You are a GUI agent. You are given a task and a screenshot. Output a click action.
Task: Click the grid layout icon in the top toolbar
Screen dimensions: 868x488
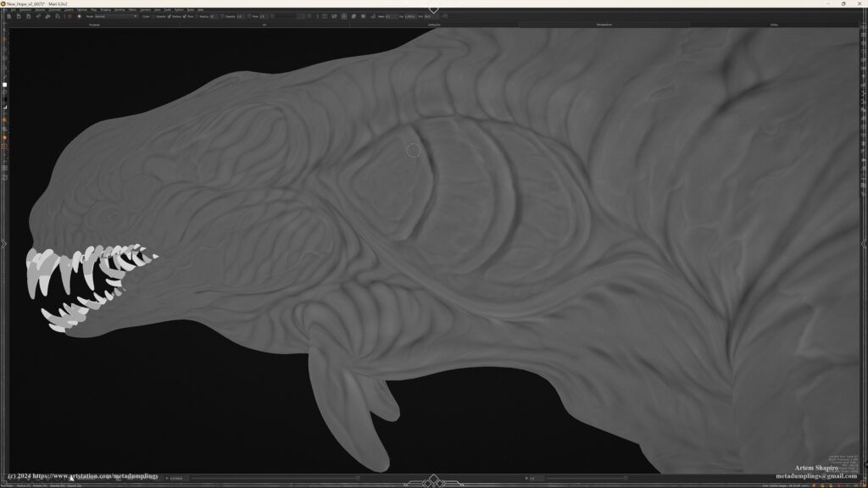(344, 16)
